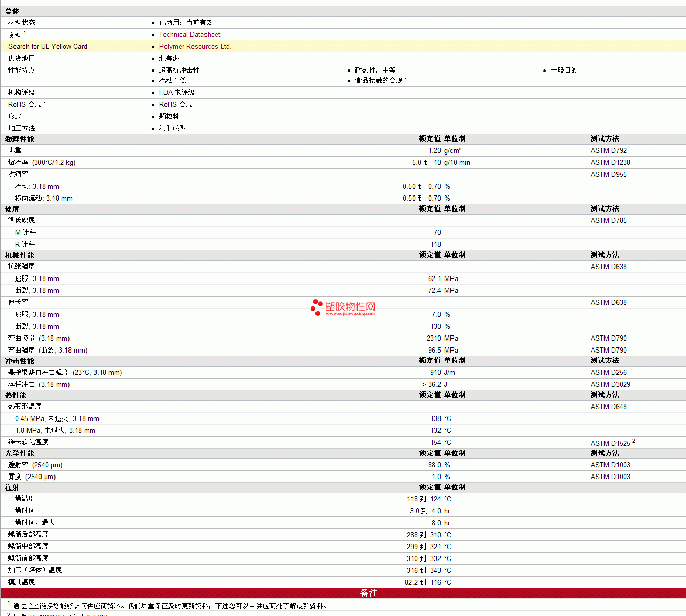Select the value 已商用：当前有效
Image resolution: width=686 pixels, height=616 pixels.
tap(186, 22)
